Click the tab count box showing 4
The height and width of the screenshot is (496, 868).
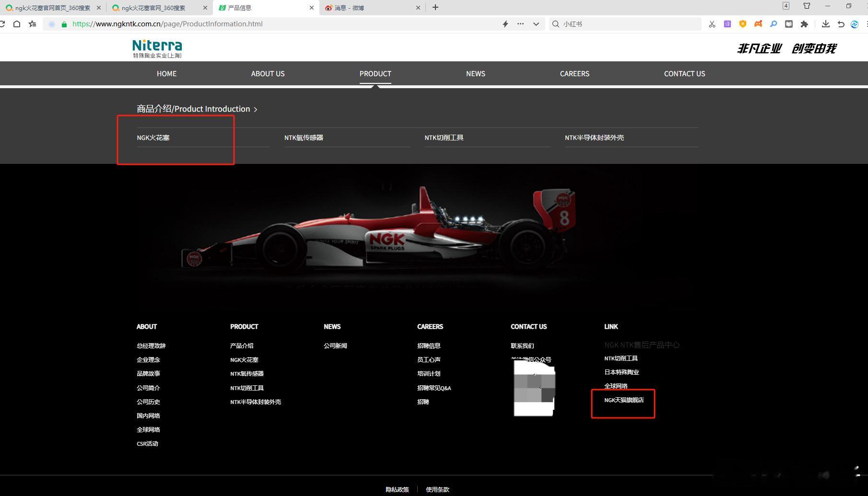click(x=786, y=6)
